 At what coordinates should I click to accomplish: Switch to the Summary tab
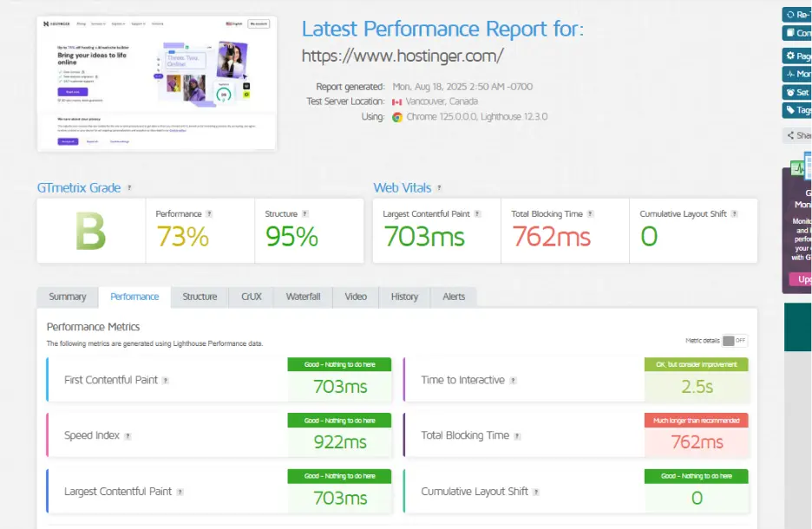(x=68, y=297)
